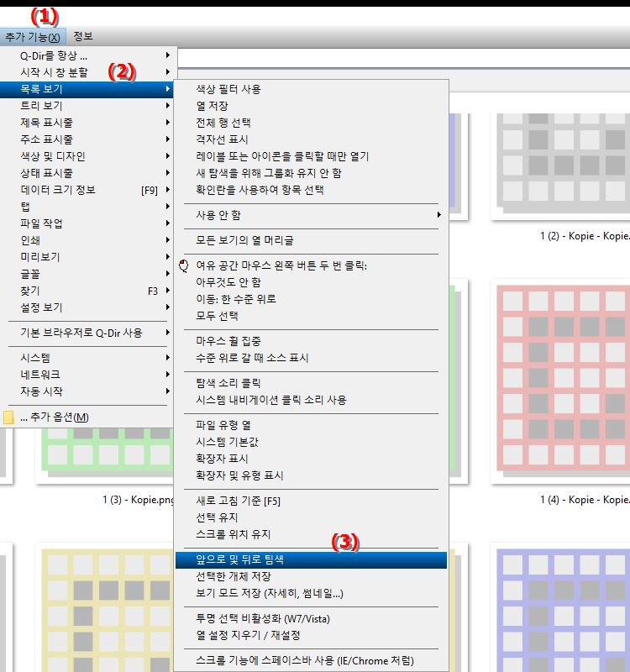Click the mouse icon beside 여유 공간 마우스
630x672 pixels.
coord(183,265)
